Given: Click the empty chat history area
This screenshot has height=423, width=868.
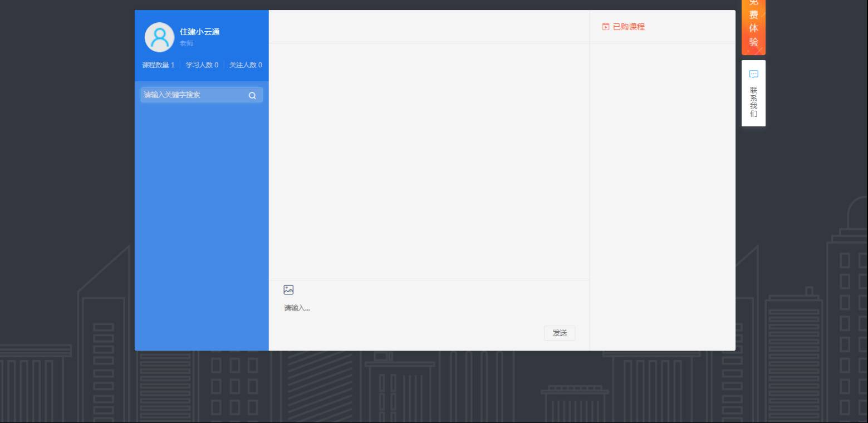Looking at the screenshot, I should [x=429, y=161].
